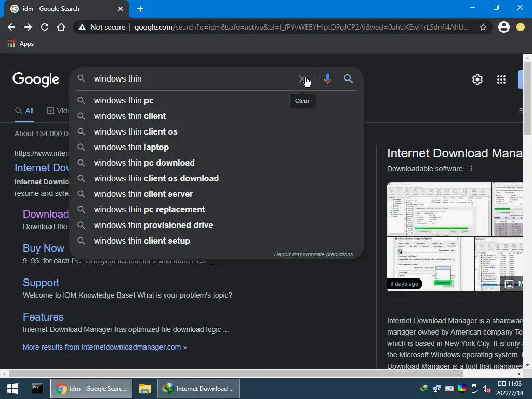Click the vertical scrollbar thumb
The height and width of the screenshot is (399, 532).
(x=527, y=98)
